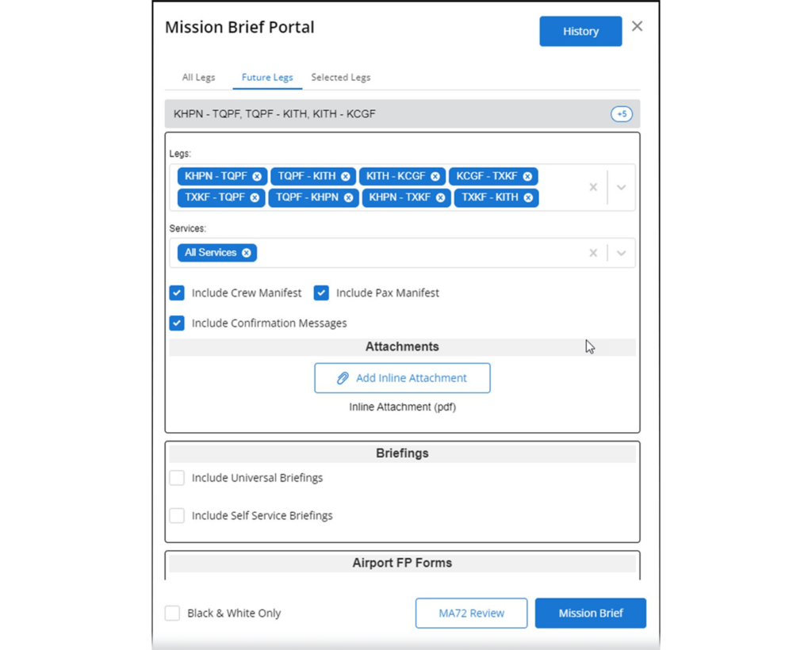This screenshot has width=812, height=650.
Task: Remove the KCGF - TXKF leg chip
Action: click(x=527, y=177)
